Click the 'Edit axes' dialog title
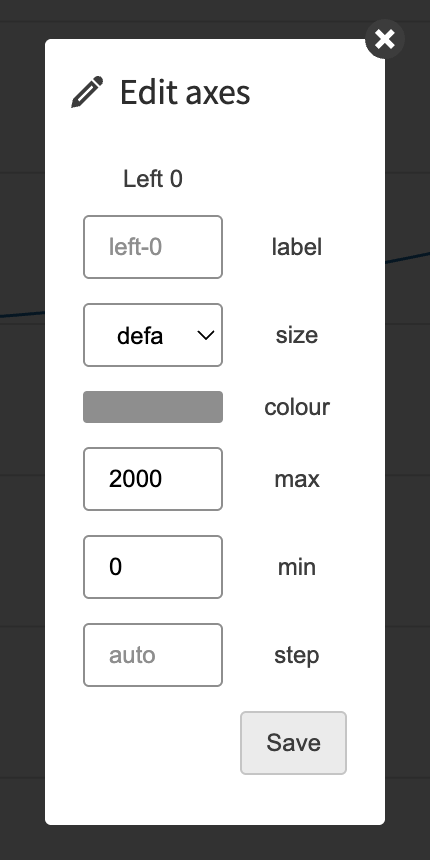Viewport: 430px width, 860px height. [185, 92]
